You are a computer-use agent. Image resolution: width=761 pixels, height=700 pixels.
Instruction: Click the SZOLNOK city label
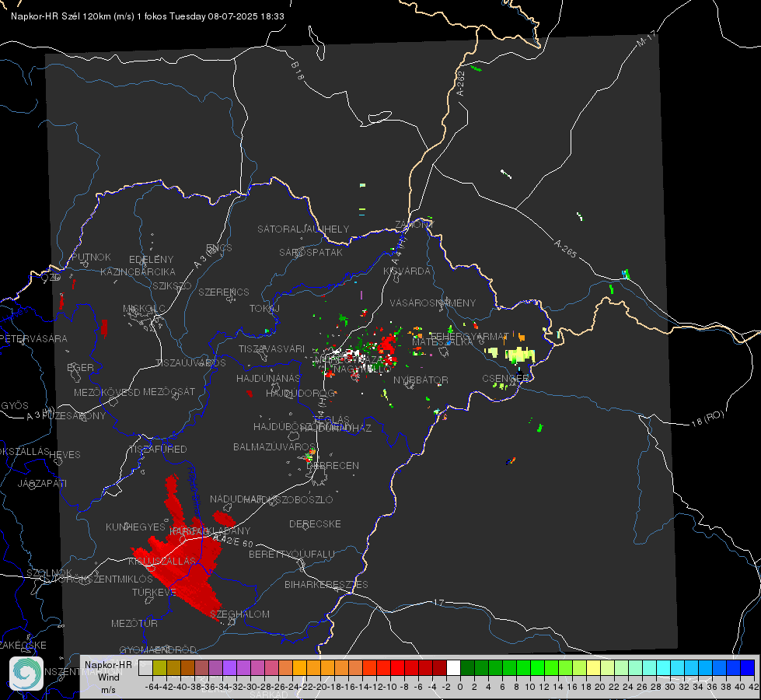tap(49, 572)
